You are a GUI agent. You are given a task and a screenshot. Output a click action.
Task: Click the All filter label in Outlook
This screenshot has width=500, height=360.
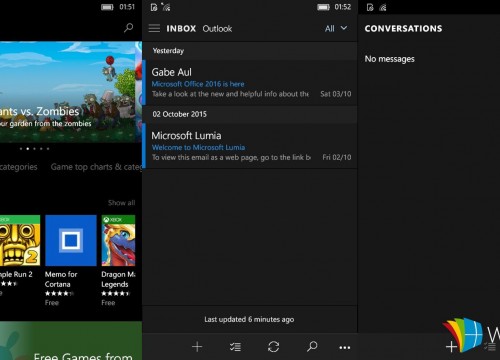(x=330, y=29)
